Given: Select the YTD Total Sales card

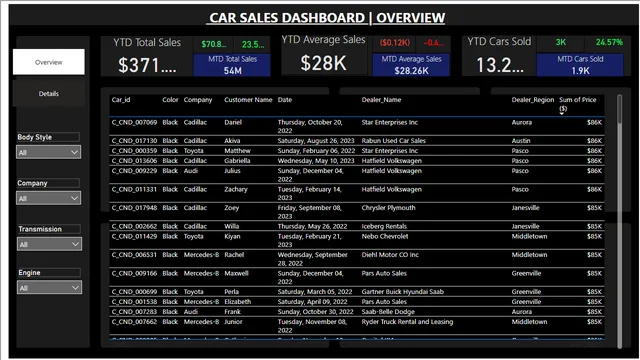Looking at the screenshot, I should 147,56.
